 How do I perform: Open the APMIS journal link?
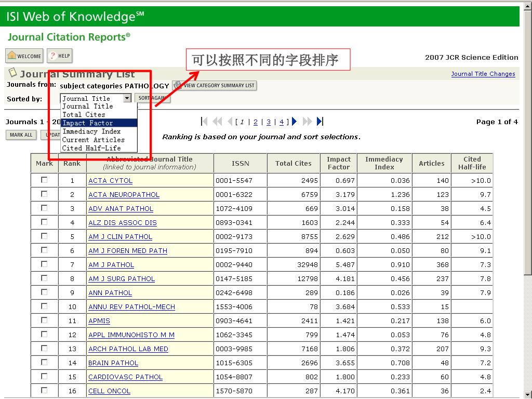coord(99,321)
